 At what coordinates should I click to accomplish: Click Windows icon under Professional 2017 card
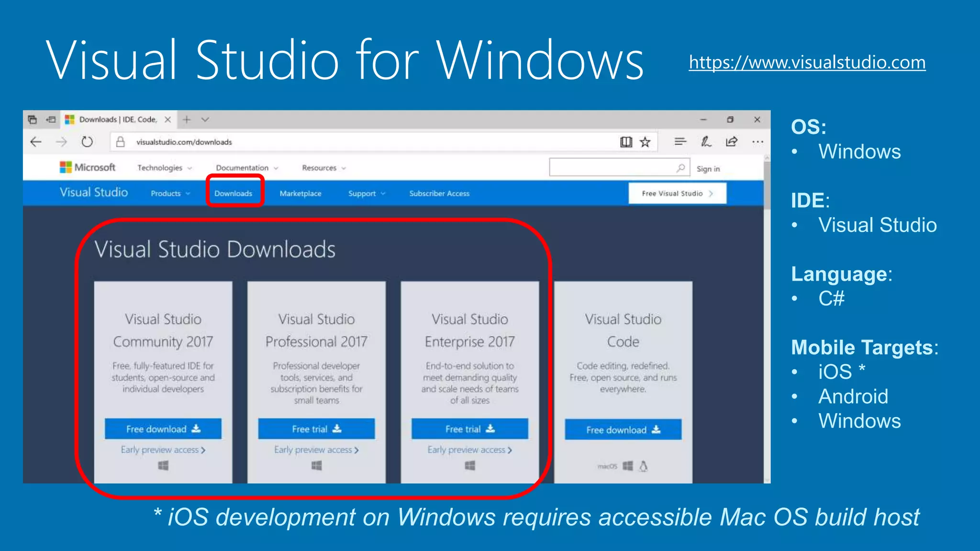[316, 465]
